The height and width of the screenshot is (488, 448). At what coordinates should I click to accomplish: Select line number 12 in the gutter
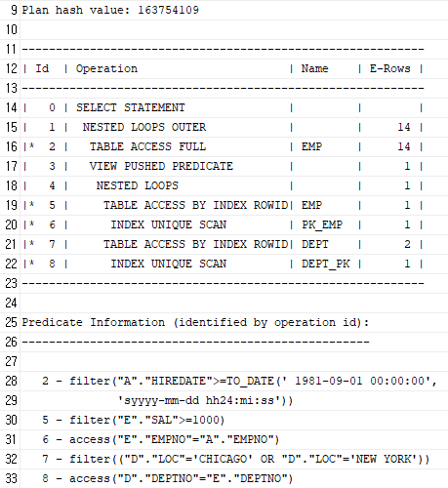[x=12, y=68]
